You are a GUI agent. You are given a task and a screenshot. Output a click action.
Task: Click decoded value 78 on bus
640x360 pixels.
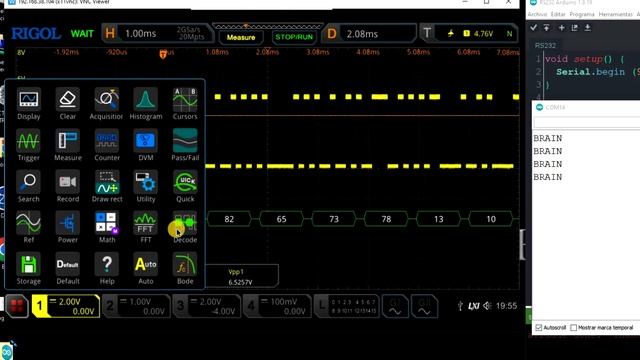[386, 219]
